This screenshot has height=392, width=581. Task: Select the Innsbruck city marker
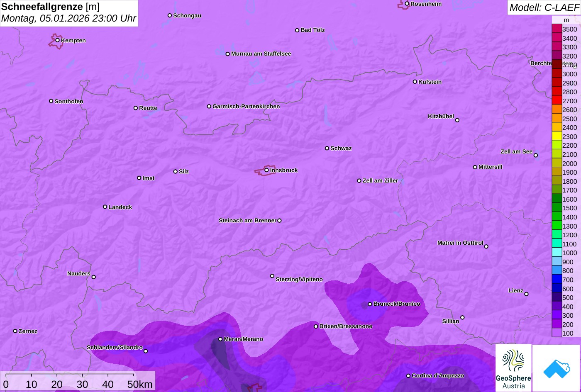(266, 170)
